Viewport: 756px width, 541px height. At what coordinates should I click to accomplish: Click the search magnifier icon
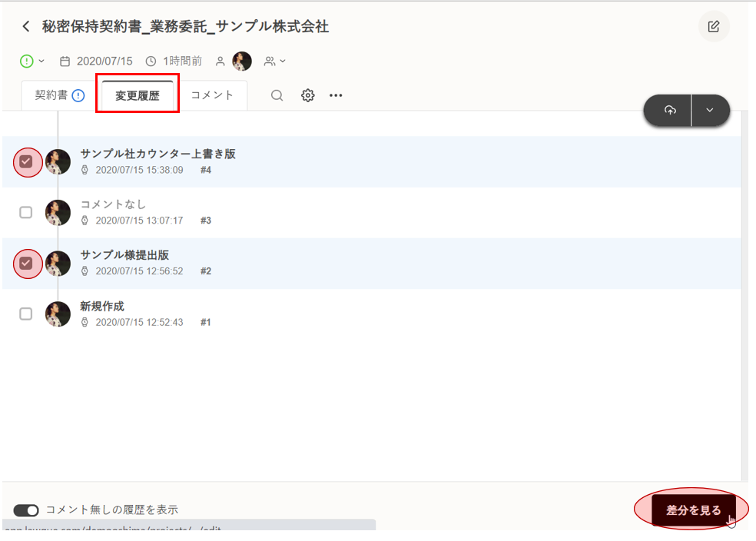(277, 95)
